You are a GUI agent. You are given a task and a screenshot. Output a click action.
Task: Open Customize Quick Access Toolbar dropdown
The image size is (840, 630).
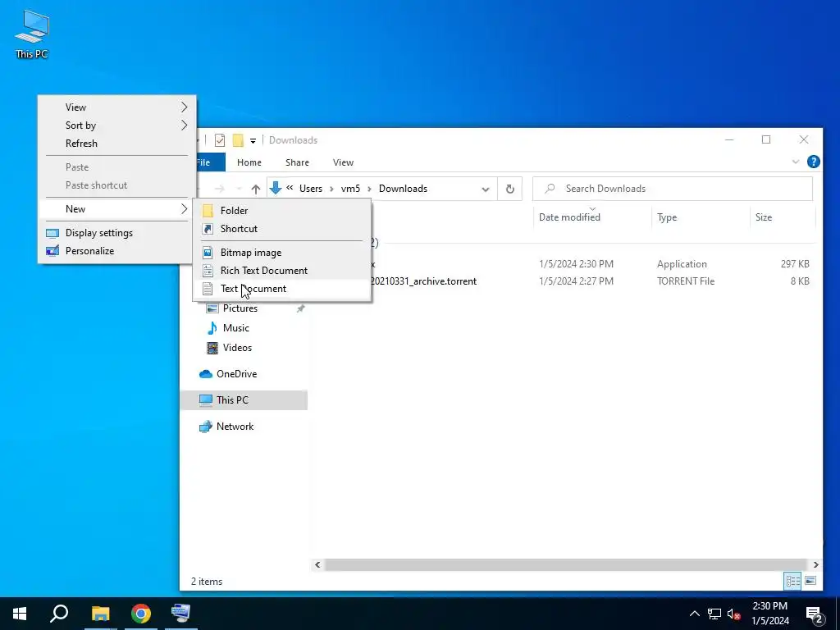point(253,141)
